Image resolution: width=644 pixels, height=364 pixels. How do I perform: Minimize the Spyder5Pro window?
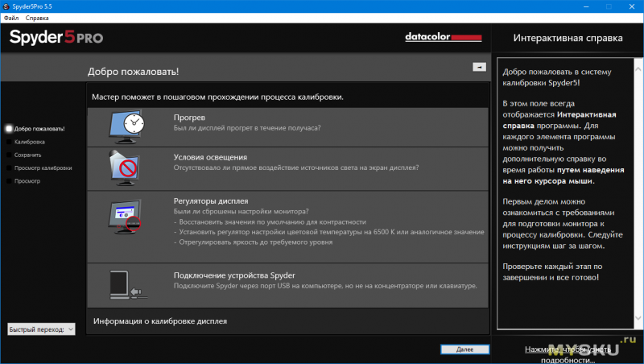pos(586,6)
